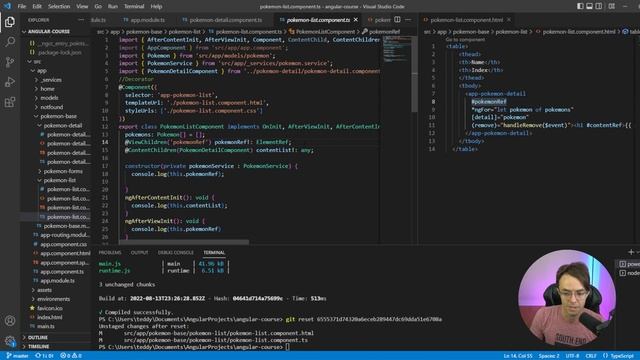Click the VS Code logo icon

[x=7, y=6]
